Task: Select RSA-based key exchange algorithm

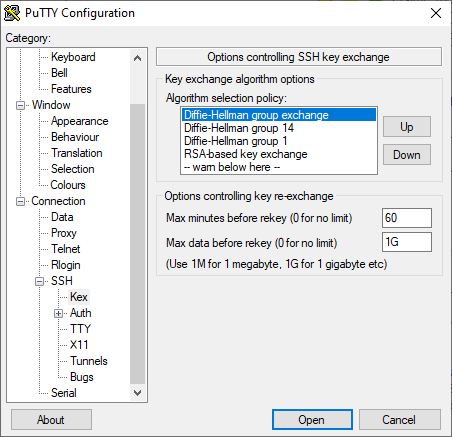Action: coord(279,154)
